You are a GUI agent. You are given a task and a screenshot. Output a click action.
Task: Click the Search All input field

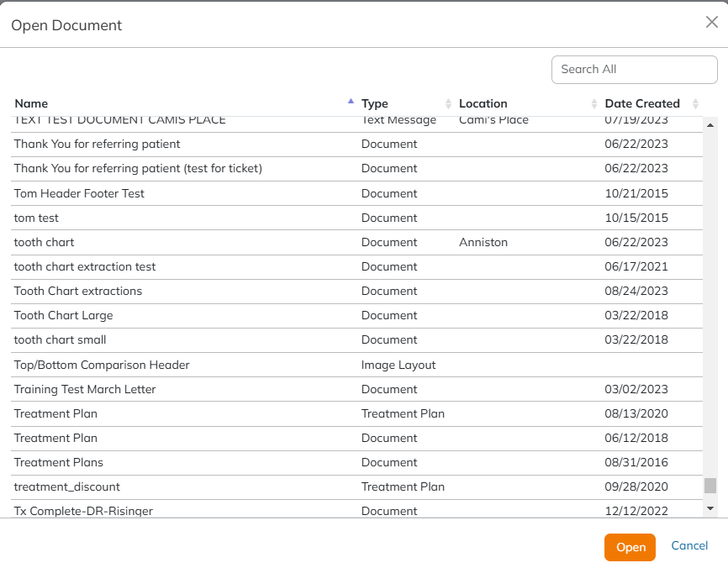pos(634,70)
